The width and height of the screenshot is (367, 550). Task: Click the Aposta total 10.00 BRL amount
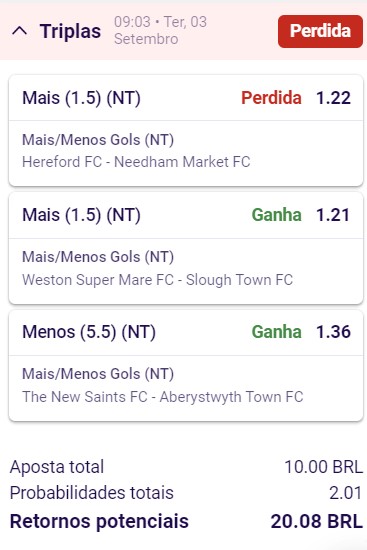[323, 467]
